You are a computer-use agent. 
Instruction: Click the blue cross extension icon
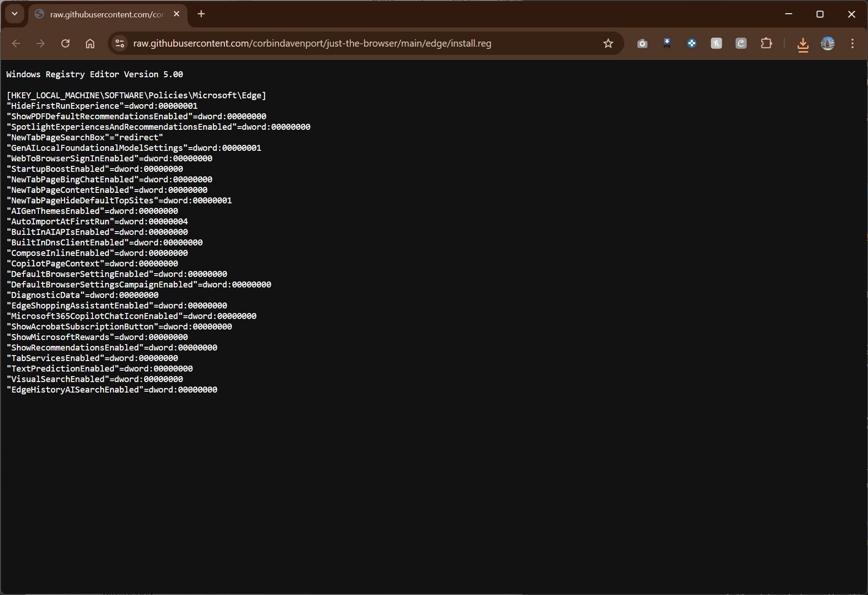[x=691, y=43]
